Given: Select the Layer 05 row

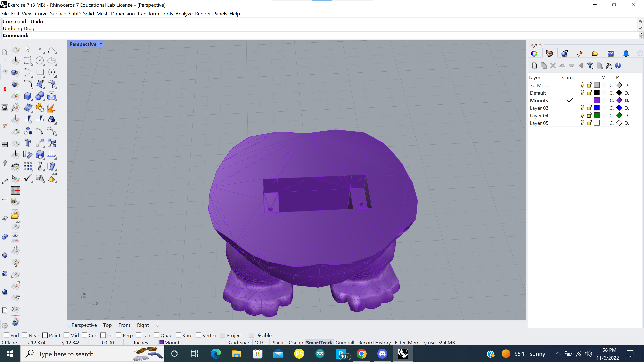Looking at the screenshot, I should point(579,123).
